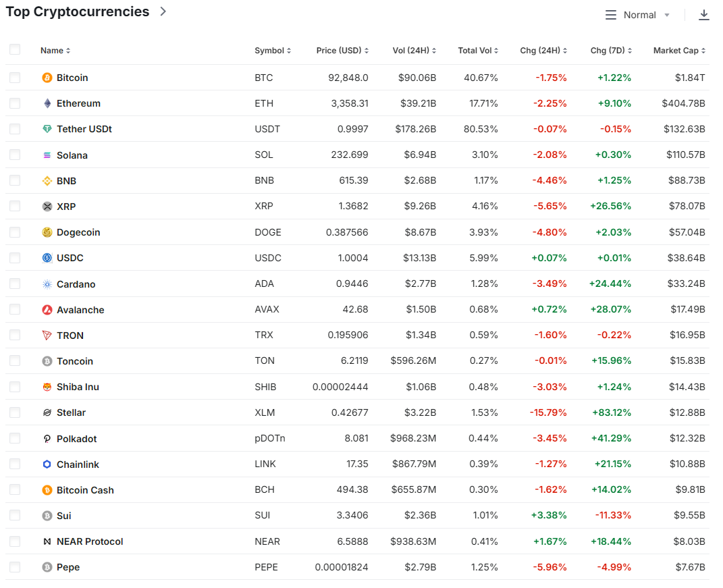
Task: Click the Tether USDt logo icon
Action: pyautogui.click(x=47, y=129)
